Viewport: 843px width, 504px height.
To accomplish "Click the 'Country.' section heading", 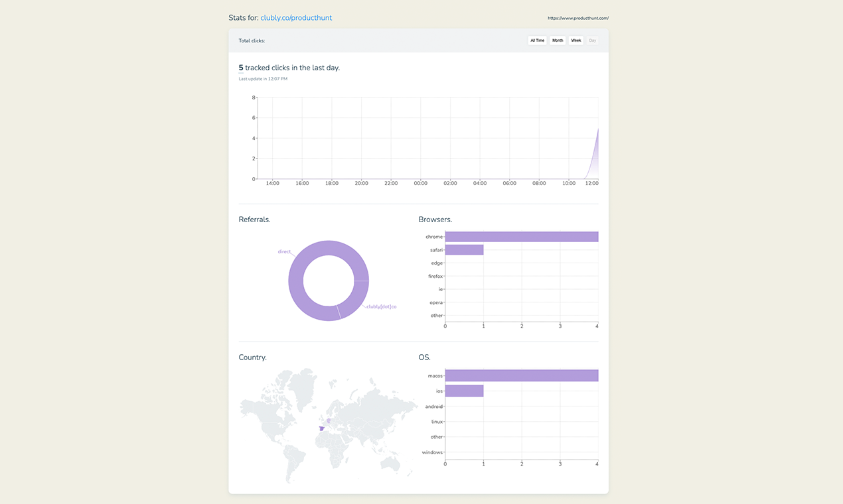I will click(x=253, y=357).
